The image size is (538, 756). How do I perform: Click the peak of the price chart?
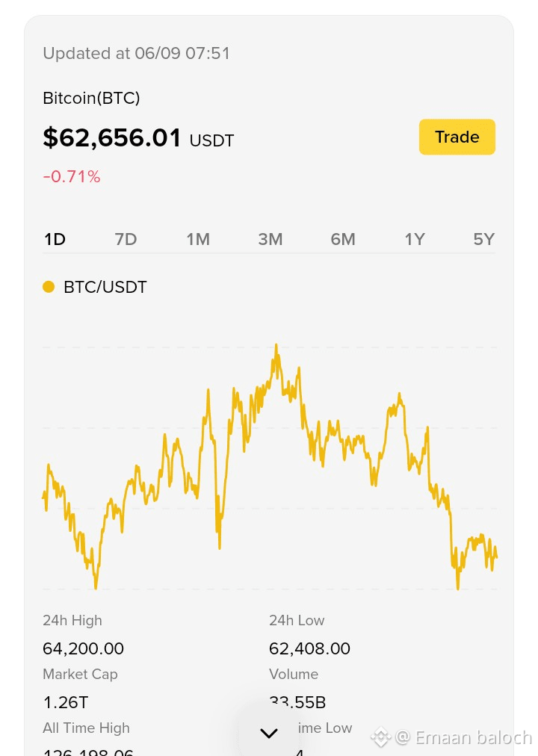tap(276, 346)
